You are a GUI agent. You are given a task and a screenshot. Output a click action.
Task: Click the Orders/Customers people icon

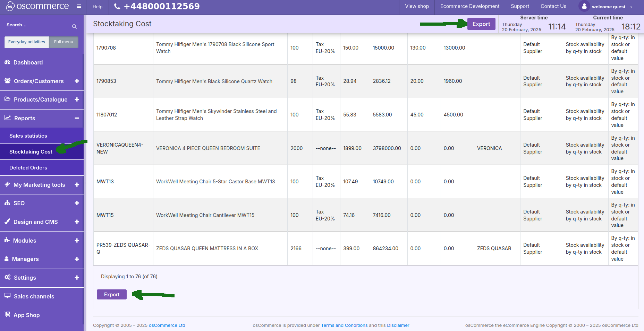click(7, 80)
